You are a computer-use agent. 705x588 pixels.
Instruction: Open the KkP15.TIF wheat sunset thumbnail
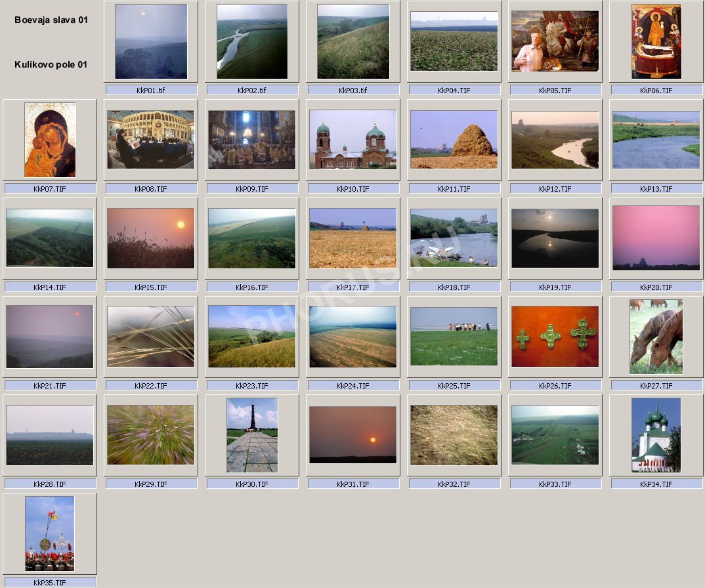click(151, 238)
